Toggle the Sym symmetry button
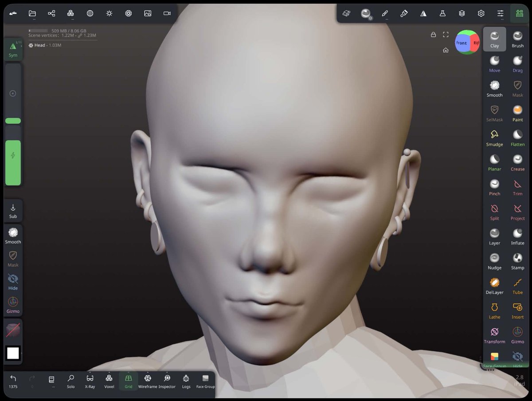 13,49
